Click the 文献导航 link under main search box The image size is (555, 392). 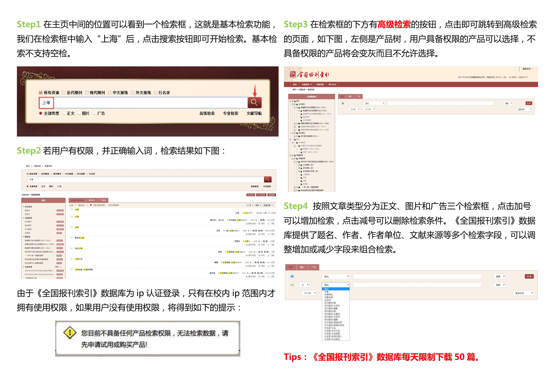[254, 113]
